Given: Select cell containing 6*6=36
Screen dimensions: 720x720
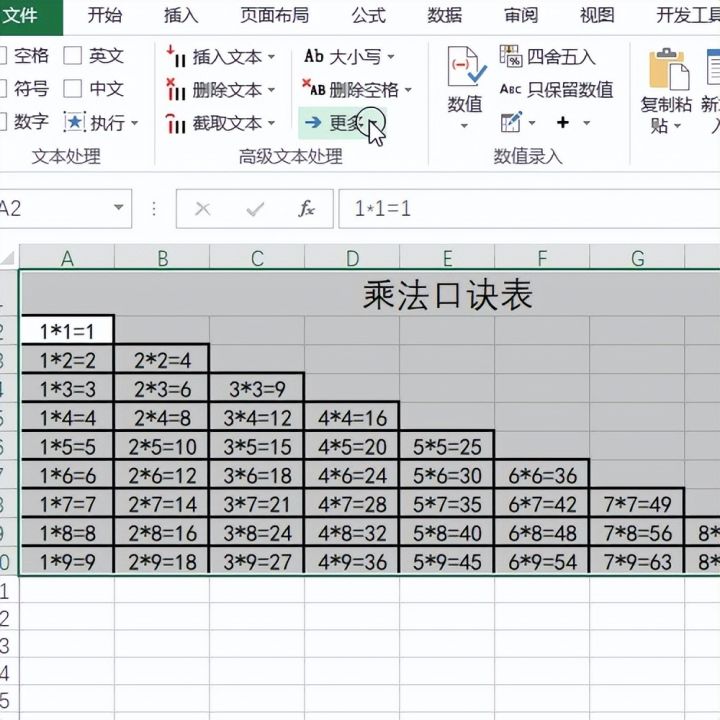Looking at the screenshot, I should click(x=542, y=475).
